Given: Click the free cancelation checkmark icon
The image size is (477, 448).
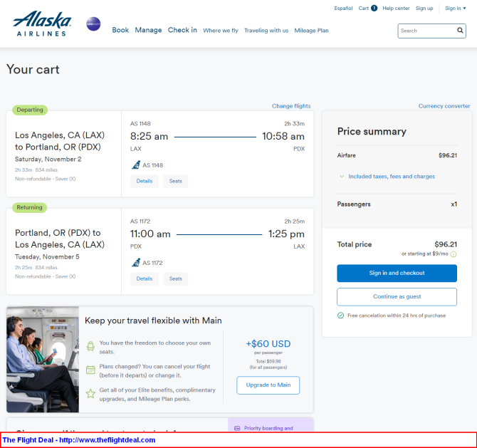Looking at the screenshot, I should click(x=341, y=316).
